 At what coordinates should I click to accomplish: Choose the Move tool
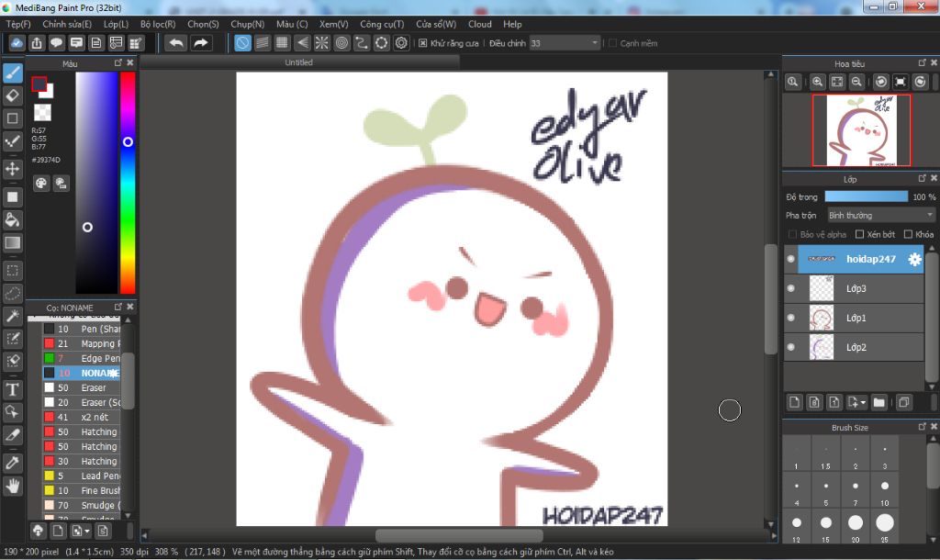click(x=13, y=169)
